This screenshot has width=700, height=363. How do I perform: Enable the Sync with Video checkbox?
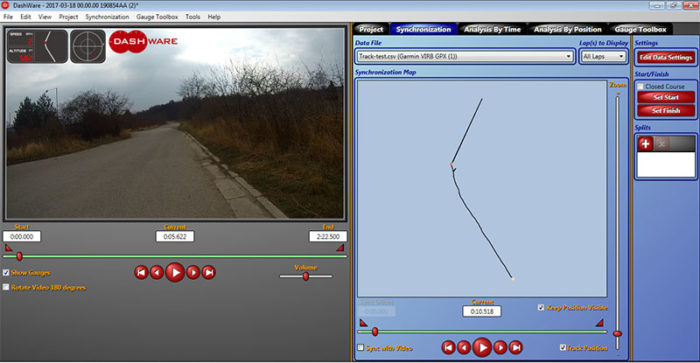click(x=360, y=347)
